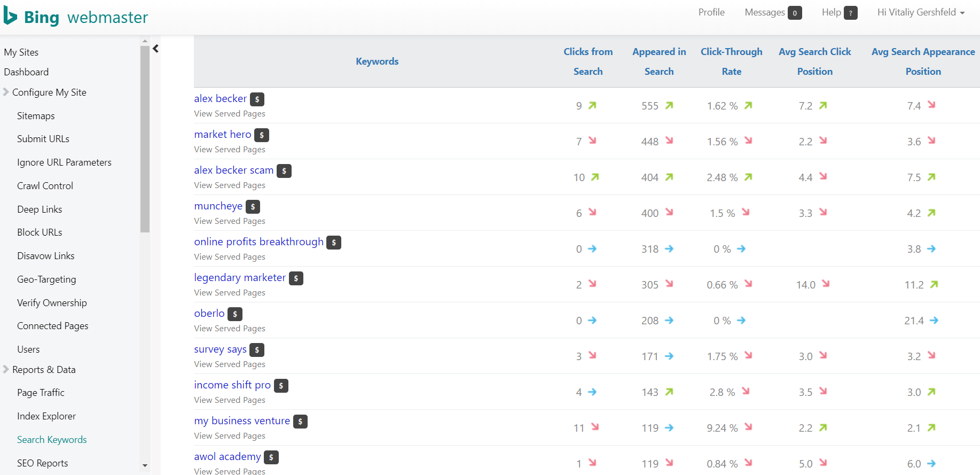The image size is (980, 475).
Task: Open the muncheye keyword link
Action: pyautogui.click(x=218, y=206)
